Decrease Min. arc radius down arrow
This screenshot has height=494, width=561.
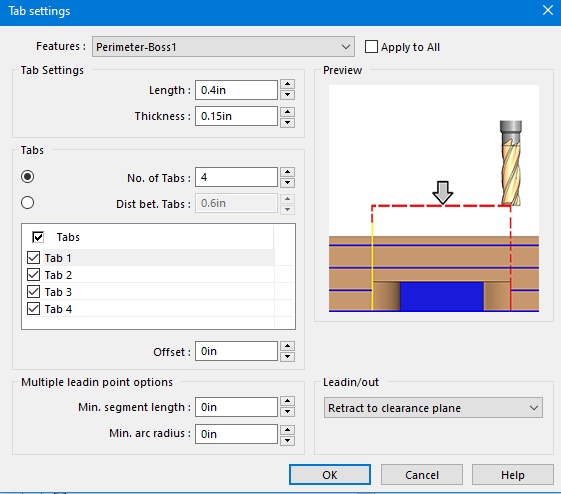pos(287,440)
